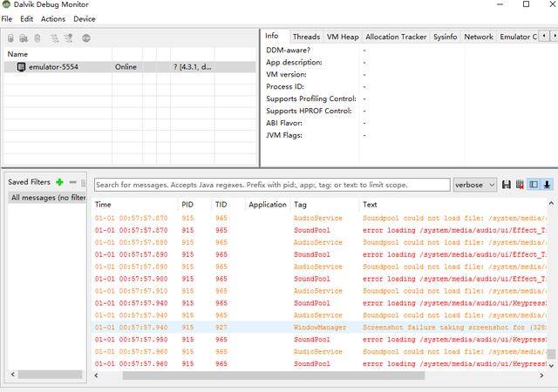This screenshot has width=558, height=392.
Task: Click the logcat scroll-up arrow
Action: pos(551,204)
